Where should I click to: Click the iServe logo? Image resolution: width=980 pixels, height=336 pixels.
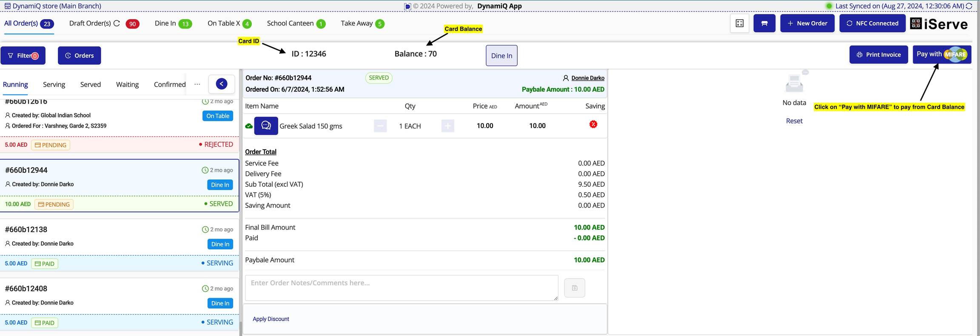pos(939,24)
